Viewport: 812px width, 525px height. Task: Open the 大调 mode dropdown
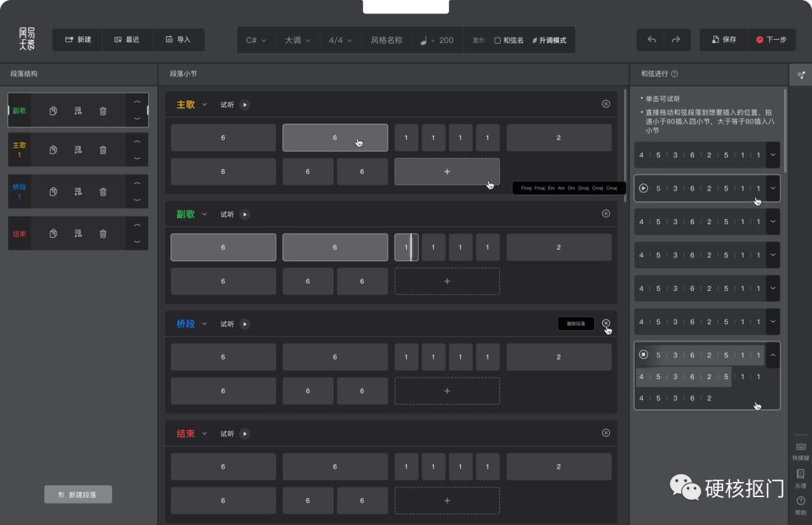297,40
